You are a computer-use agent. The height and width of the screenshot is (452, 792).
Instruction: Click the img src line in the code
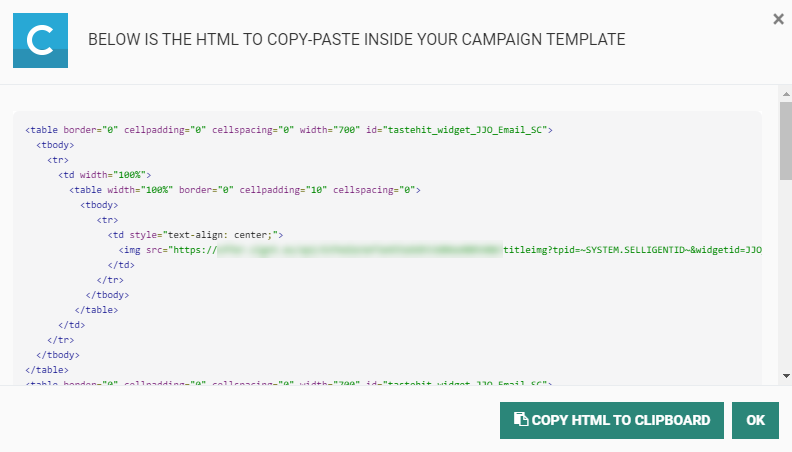pyautogui.click(x=440, y=250)
